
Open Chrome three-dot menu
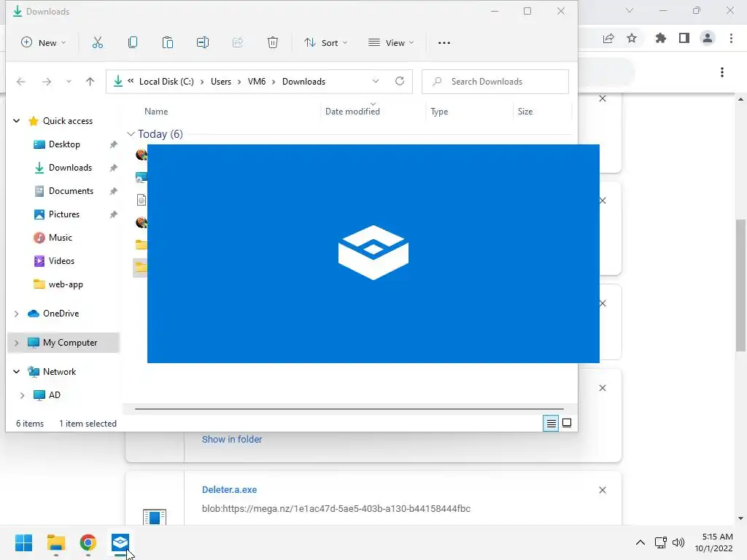coord(731,38)
